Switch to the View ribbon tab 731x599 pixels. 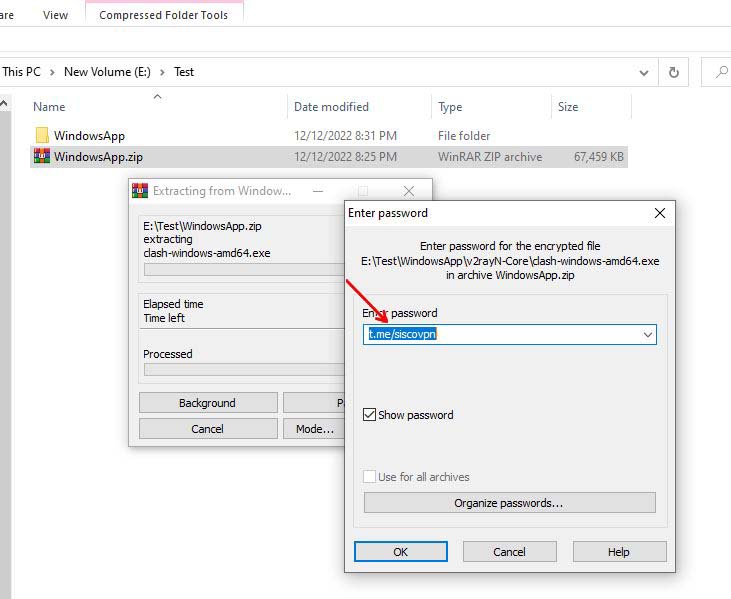[55, 15]
